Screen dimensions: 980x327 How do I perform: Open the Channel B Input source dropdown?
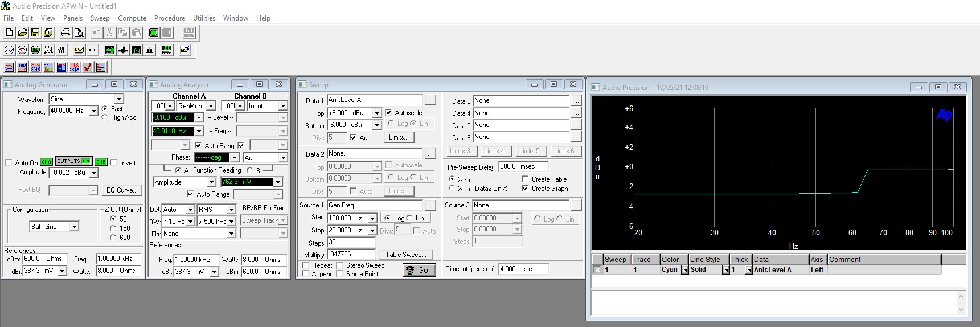(282, 106)
